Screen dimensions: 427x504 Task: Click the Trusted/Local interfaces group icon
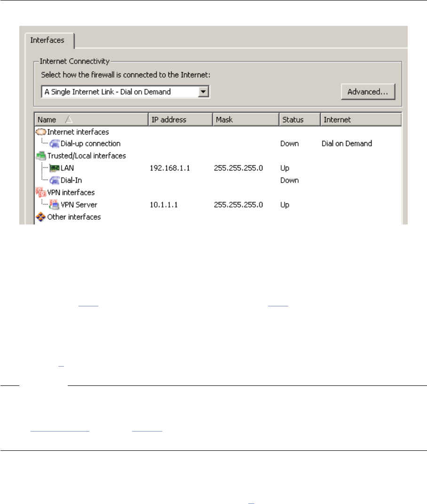(41, 156)
